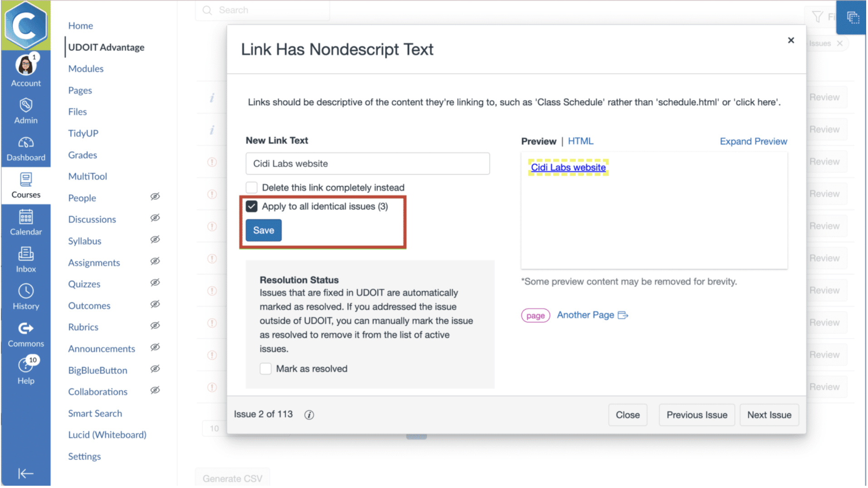Open Modules in course navigation
Image resolution: width=868 pixels, height=488 pixels.
coord(86,69)
